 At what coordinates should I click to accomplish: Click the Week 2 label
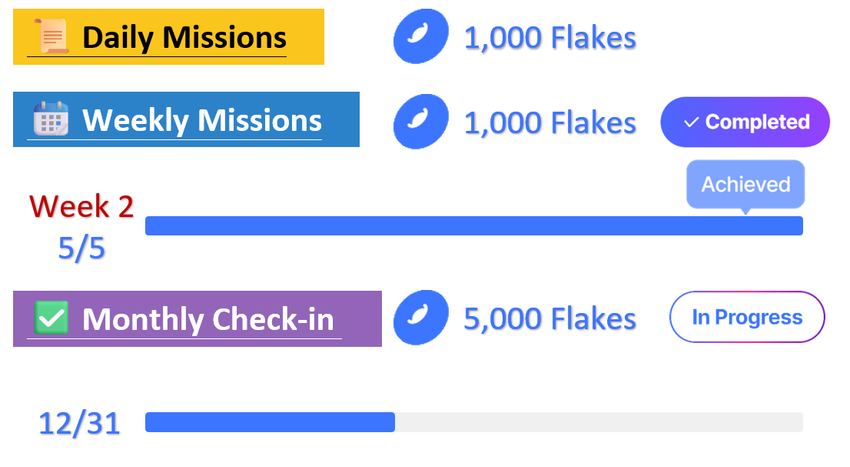coord(81,206)
